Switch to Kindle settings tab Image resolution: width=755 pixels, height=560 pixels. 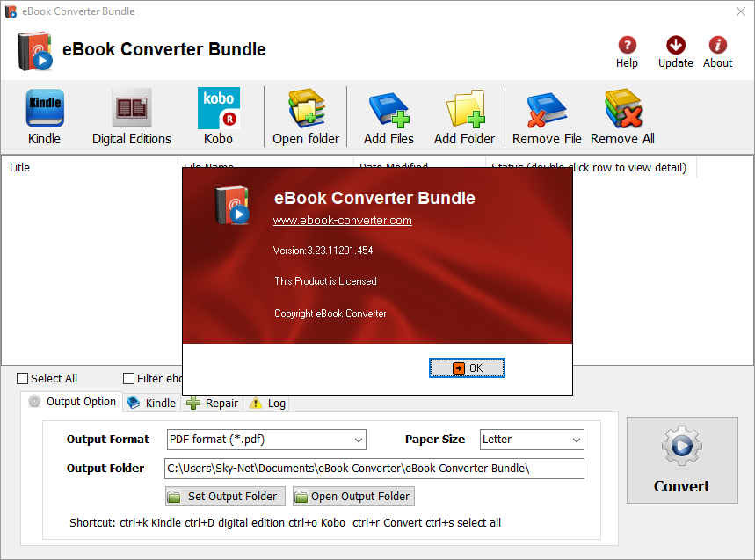[152, 403]
